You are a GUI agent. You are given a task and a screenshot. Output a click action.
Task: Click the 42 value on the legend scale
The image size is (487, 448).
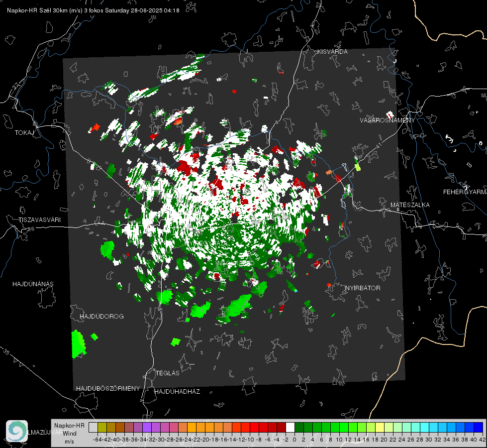click(x=483, y=440)
